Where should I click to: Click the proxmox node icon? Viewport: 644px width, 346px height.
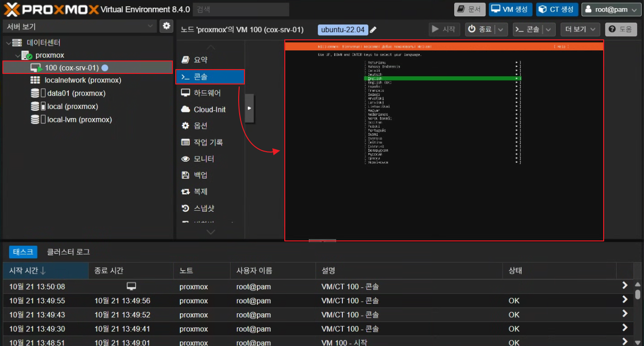[27, 56]
